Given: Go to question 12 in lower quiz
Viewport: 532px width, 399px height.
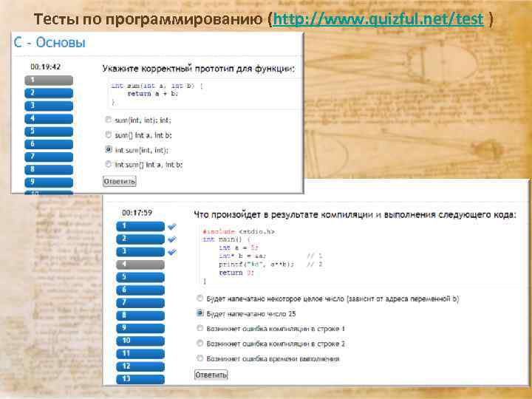Looking at the screenshot, I should [x=140, y=366].
